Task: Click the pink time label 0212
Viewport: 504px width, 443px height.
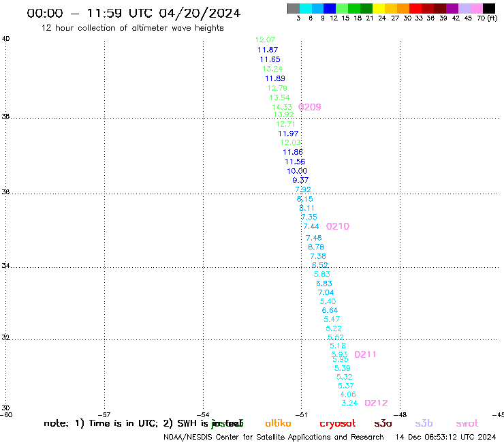Action: tap(377, 403)
